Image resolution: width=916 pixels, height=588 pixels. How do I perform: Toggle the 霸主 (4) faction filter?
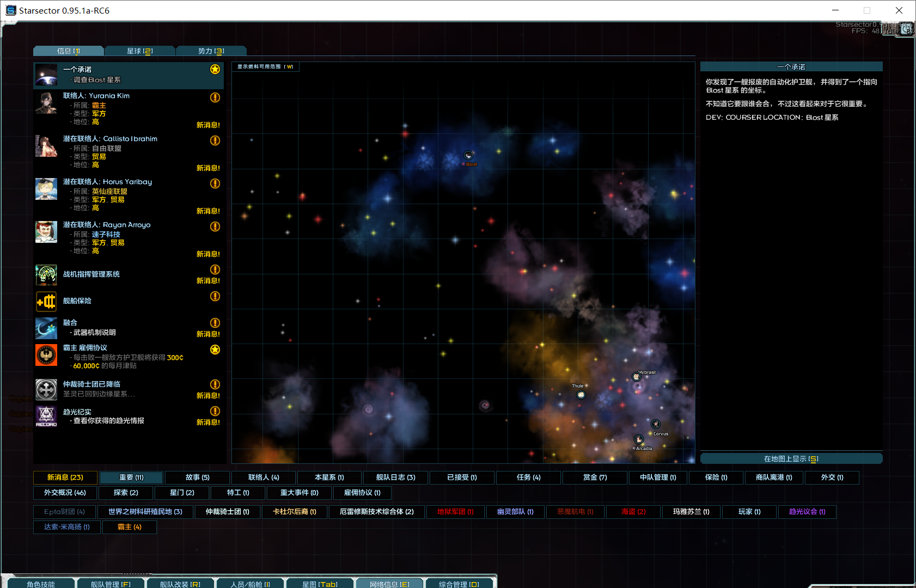[130, 527]
